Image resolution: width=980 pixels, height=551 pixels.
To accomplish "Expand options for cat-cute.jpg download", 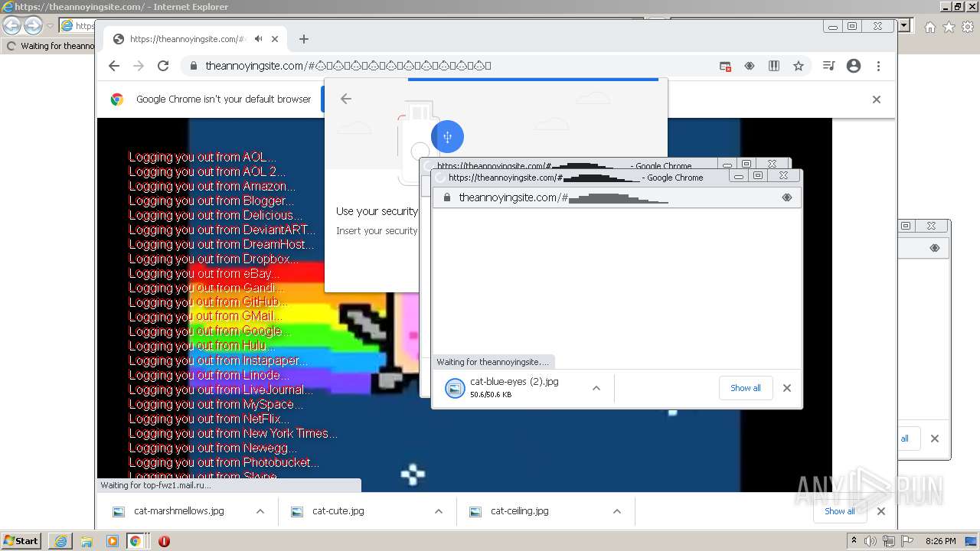I will tap(438, 511).
